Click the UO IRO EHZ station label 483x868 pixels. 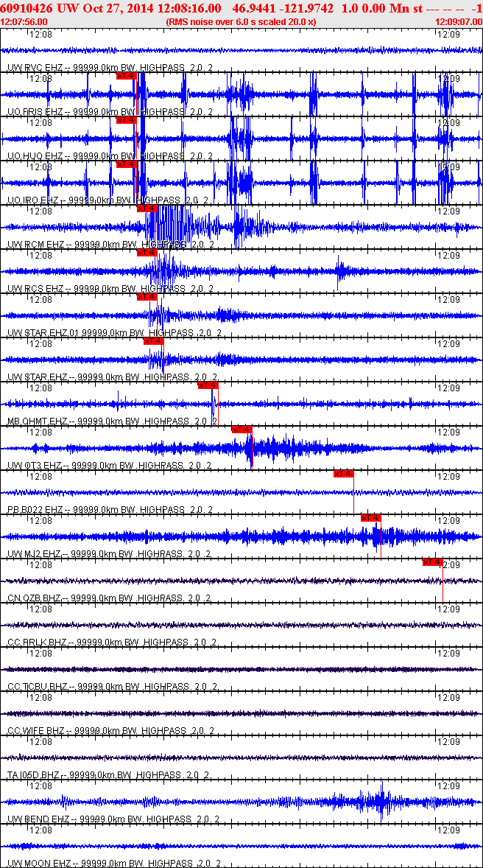coord(109,200)
